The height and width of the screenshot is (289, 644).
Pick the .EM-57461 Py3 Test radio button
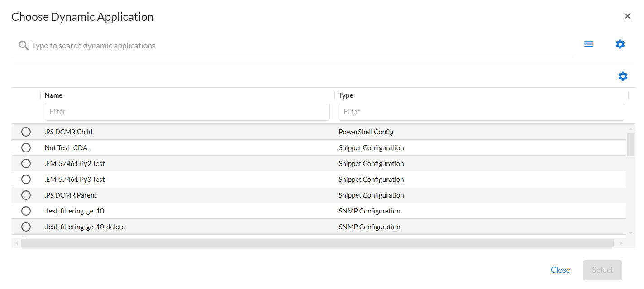click(x=26, y=180)
